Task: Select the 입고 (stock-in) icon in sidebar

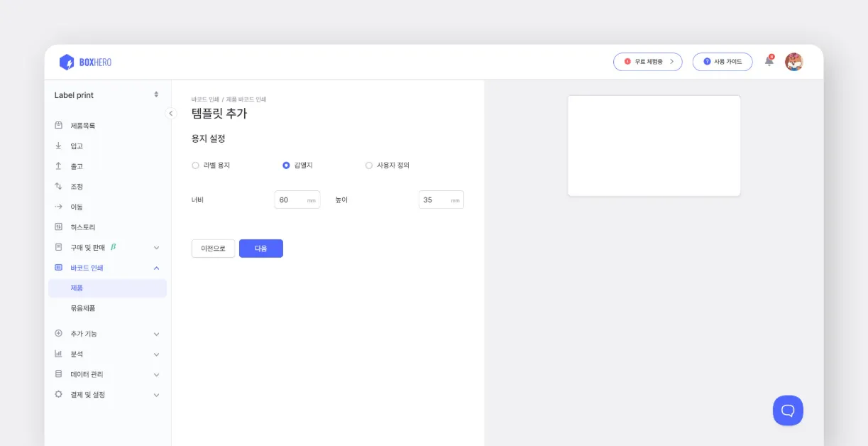Action: pyautogui.click(x=57, y=146)
